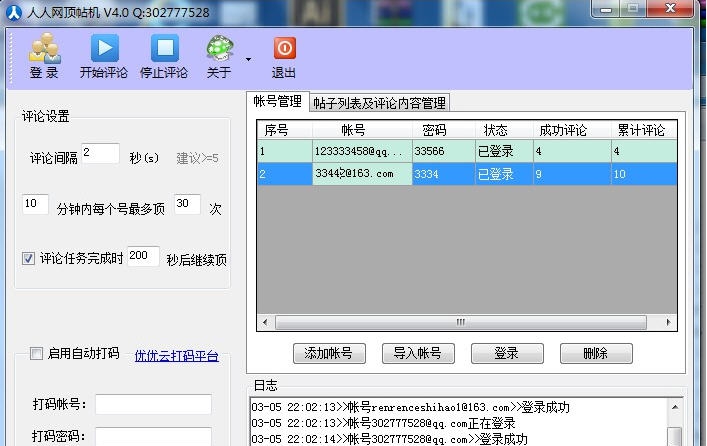Enable 启用自动打码 checkbox
Viewport: 707px width, 446px height.
coord(36,353)
